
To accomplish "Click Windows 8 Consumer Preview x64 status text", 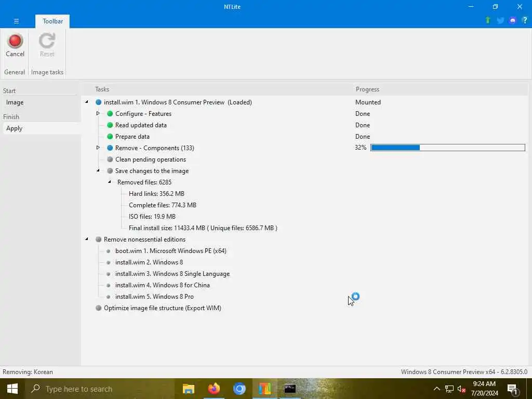I will [x=464, y=372].
